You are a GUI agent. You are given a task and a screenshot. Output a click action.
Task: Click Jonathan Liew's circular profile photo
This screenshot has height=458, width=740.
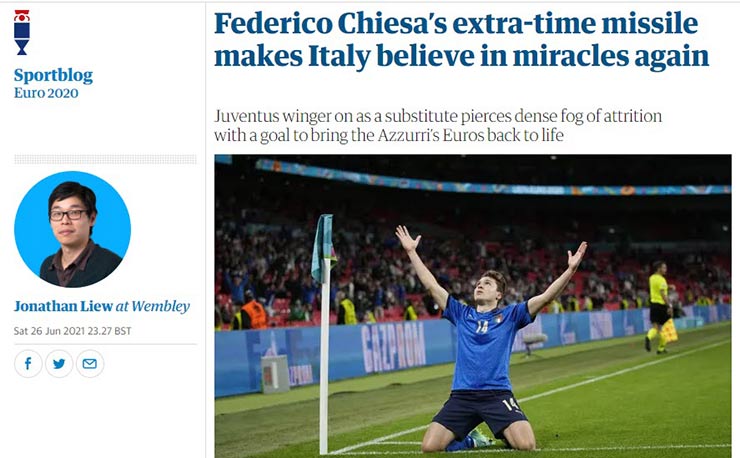coord(72,229)
